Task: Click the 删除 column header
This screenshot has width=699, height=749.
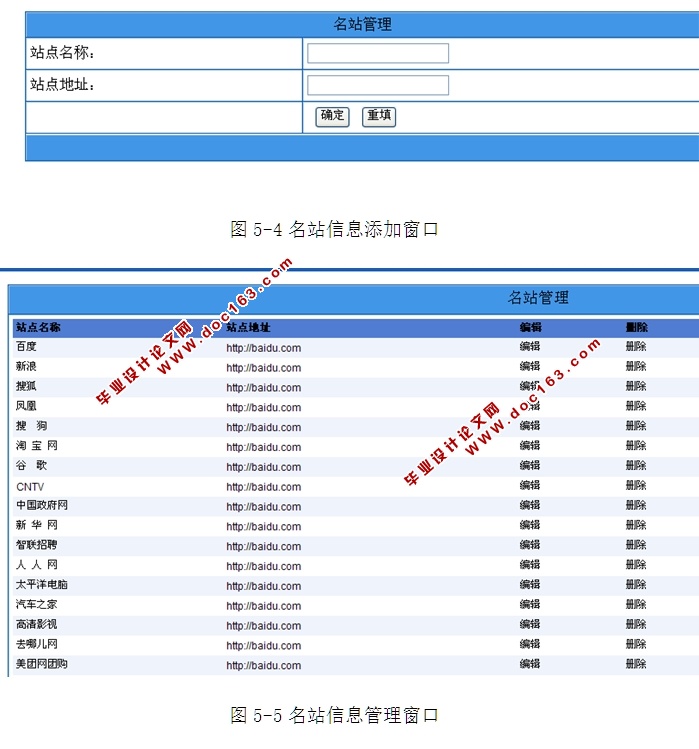Action: pos(637,328)
